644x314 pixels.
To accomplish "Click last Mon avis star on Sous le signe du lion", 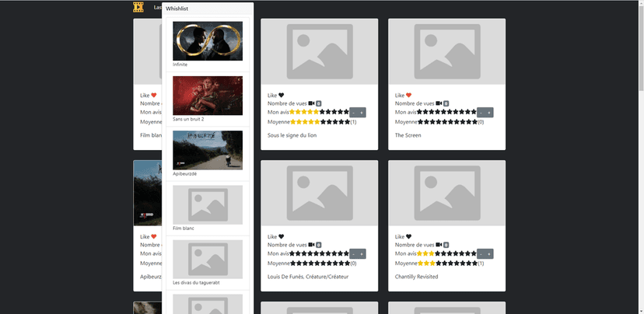I will coord(346,112).
